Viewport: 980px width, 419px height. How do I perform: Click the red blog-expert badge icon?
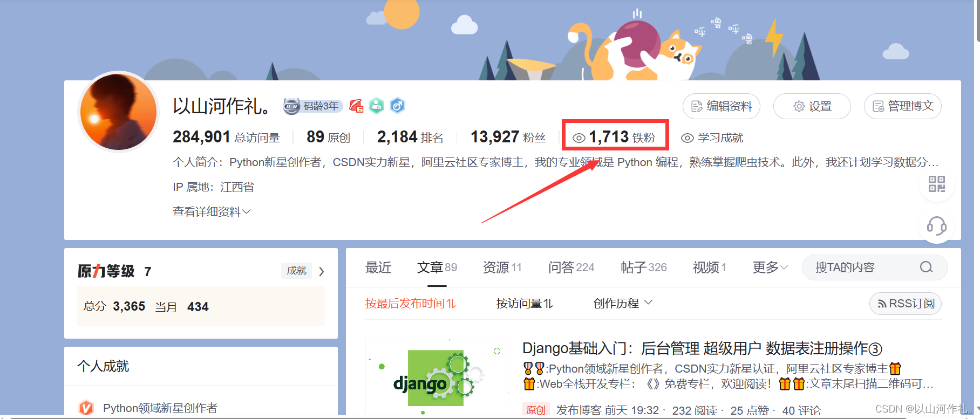(356, 106)
